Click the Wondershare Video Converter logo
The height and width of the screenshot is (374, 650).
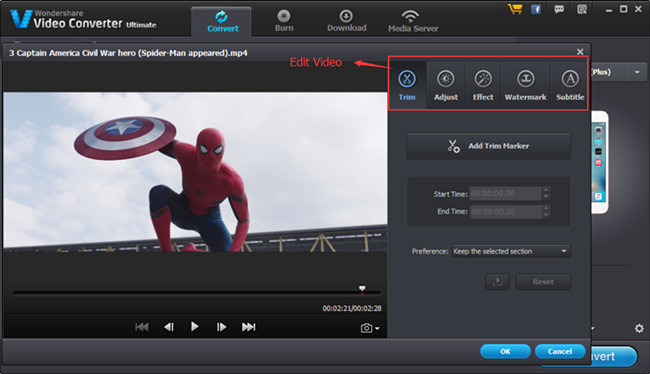tap(83, 19)
